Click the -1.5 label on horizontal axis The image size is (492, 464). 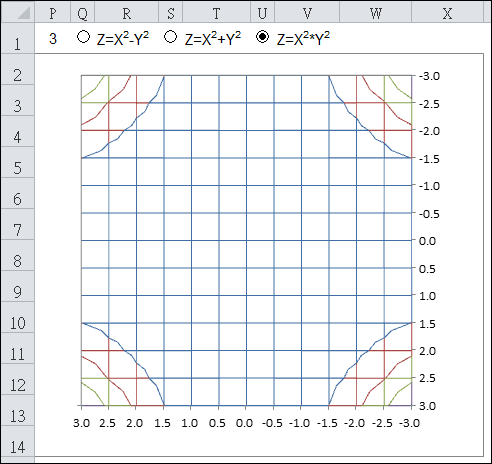(327, 423)
